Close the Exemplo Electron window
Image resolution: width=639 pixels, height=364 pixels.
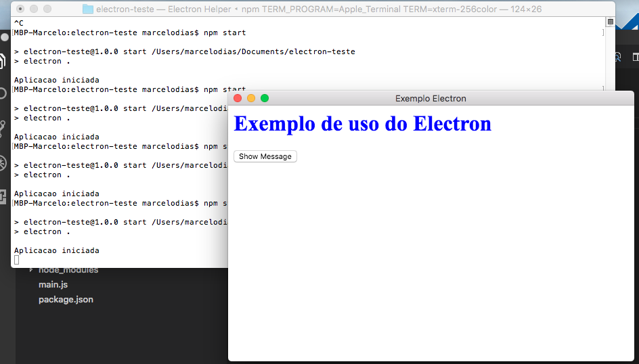pyautogui.click(x=238, y=98)
